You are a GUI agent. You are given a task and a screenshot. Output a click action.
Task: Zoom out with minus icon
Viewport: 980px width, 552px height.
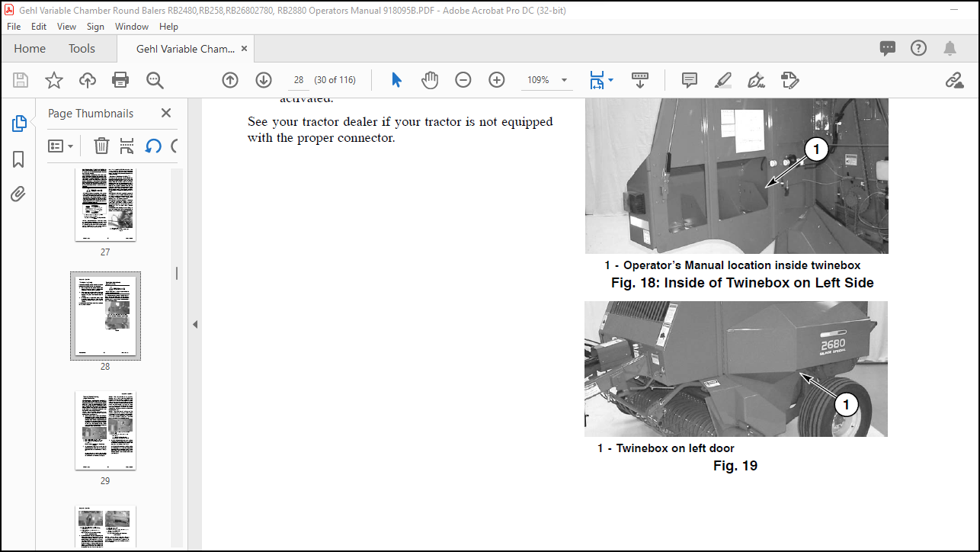click(x=463, y=80)
